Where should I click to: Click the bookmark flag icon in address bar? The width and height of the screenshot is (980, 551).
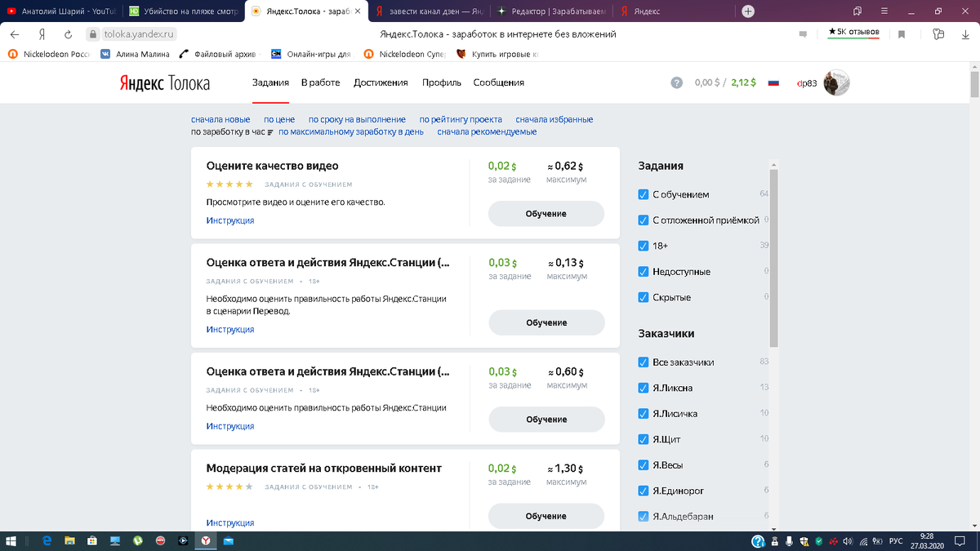point(902,34)
